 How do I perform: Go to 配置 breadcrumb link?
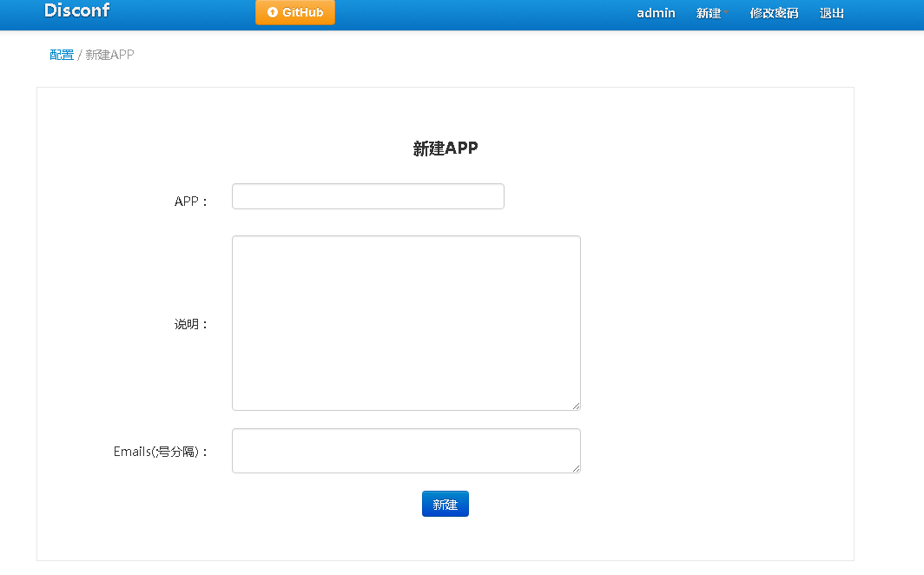[x=62, y=55]
